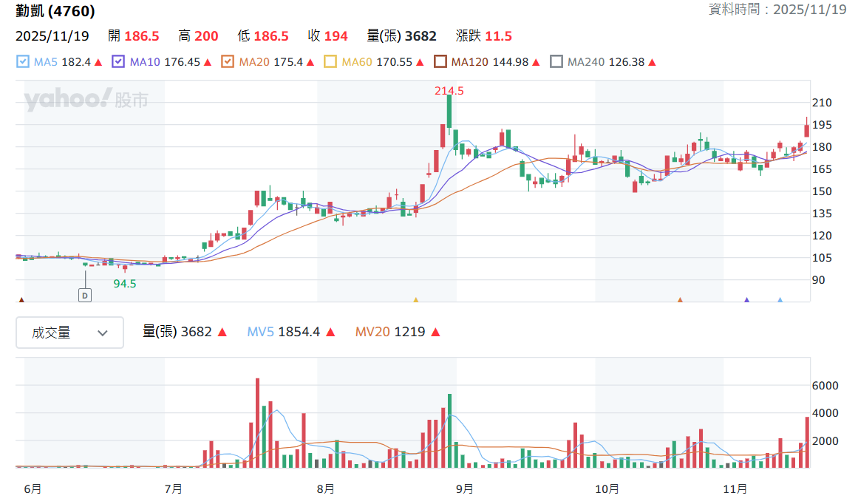
Task: Select the dark brown triangle marker in June
Action: pos(21,300)
